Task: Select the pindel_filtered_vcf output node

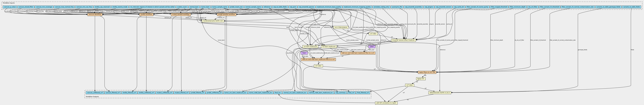Action: [x=197, y=93]
